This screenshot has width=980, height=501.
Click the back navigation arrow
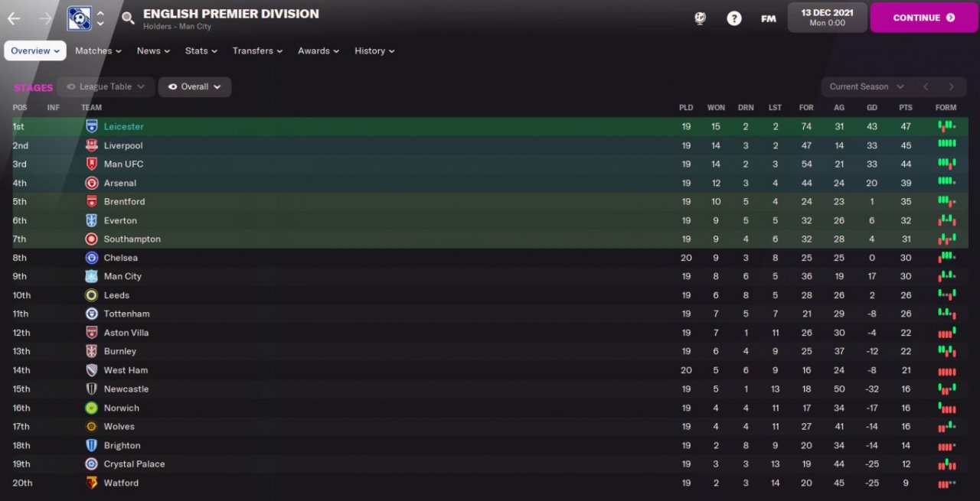[14, 18]
